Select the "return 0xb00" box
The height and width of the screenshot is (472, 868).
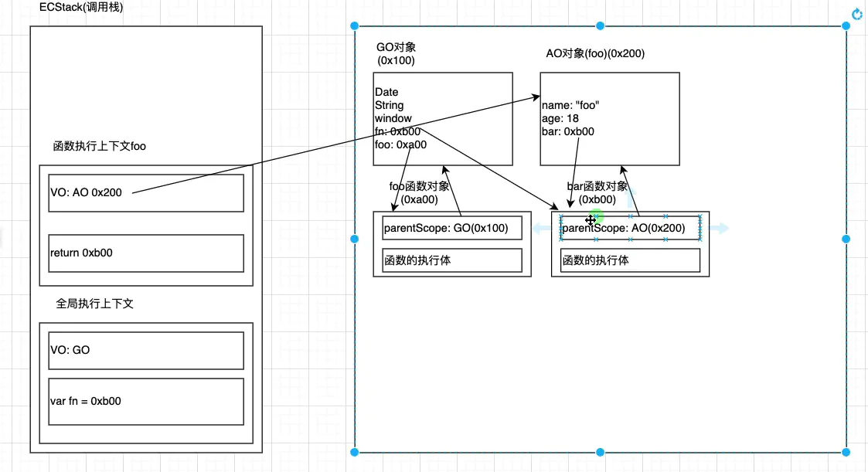(146, 253)
